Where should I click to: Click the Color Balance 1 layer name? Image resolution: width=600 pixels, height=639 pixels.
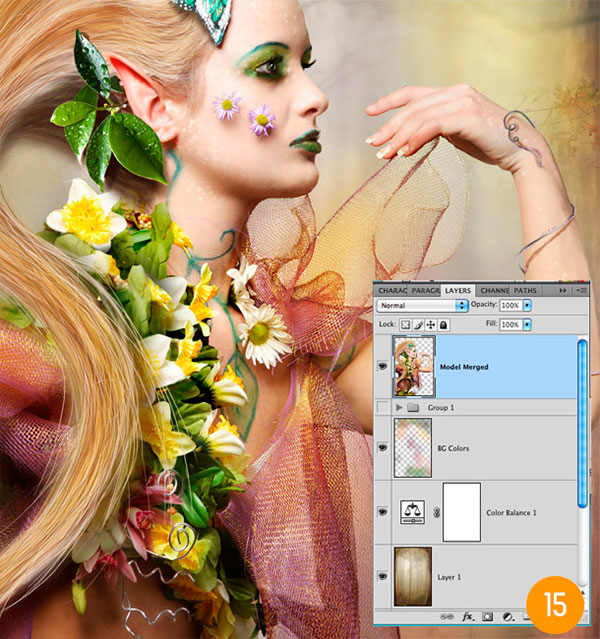pyautogui.click(x=511, y=513)
